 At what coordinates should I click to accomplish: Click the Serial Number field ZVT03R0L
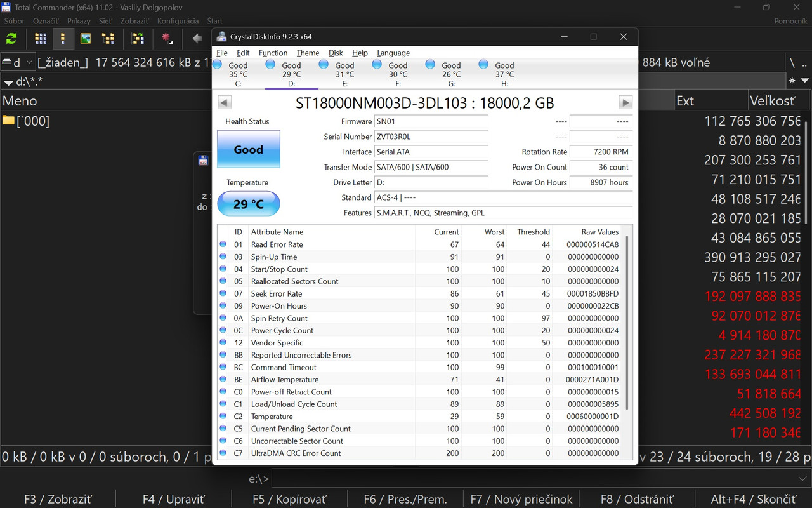point(431,137)
